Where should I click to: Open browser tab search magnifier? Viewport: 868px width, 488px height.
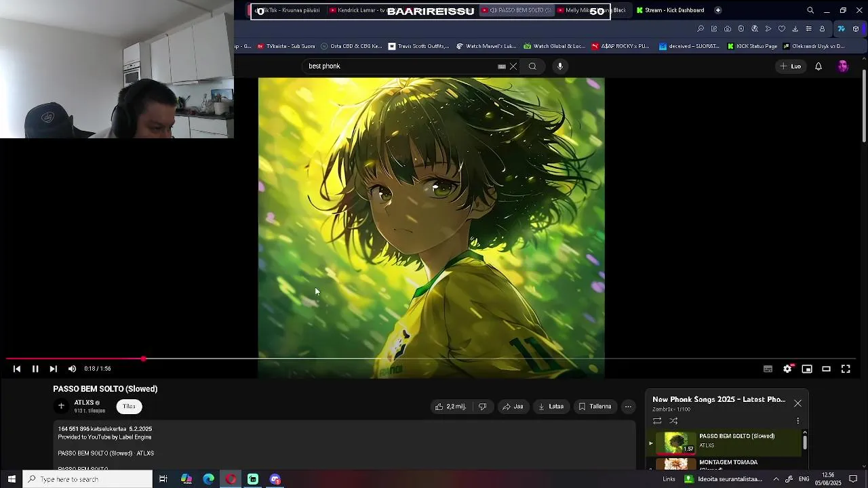[x=810, y=10]
